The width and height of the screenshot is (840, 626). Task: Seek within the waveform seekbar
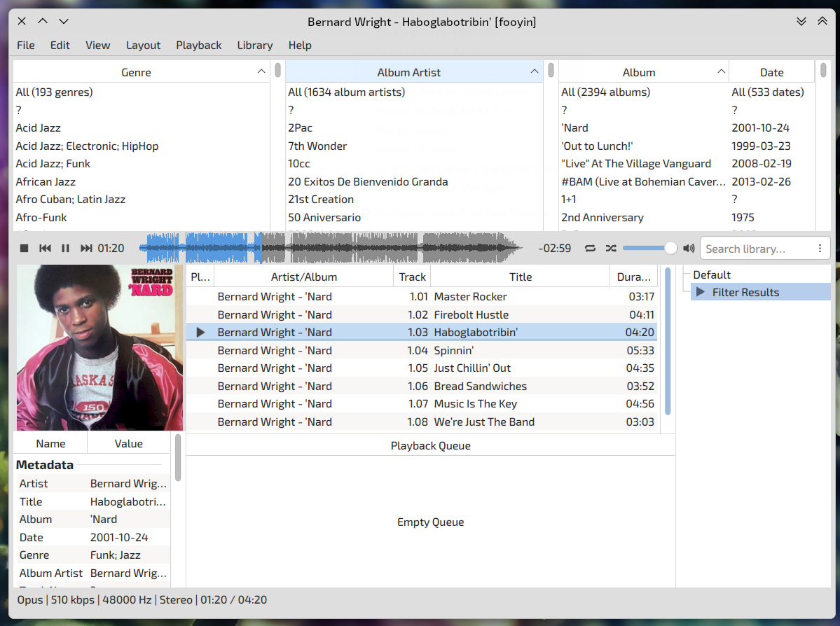pyautogui.click(x=331, y=248)
